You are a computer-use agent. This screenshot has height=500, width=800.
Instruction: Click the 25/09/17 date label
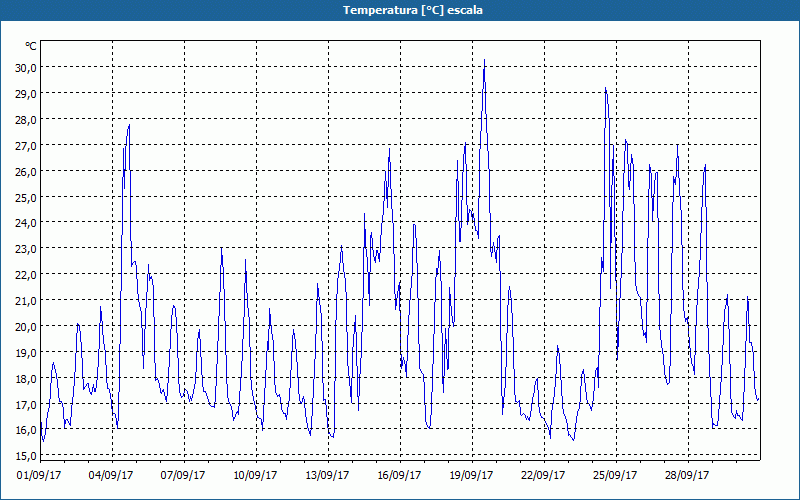[615, 475]
